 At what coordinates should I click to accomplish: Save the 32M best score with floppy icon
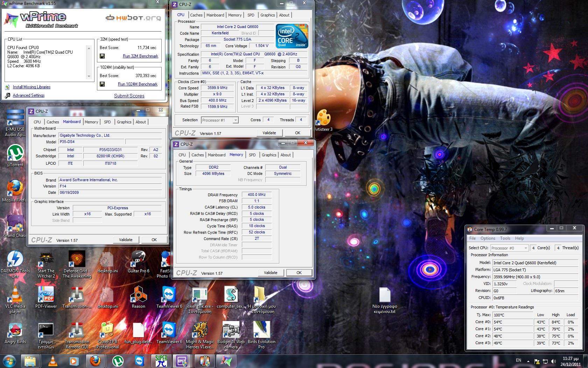pyautogui.click(x=102, y=56)
